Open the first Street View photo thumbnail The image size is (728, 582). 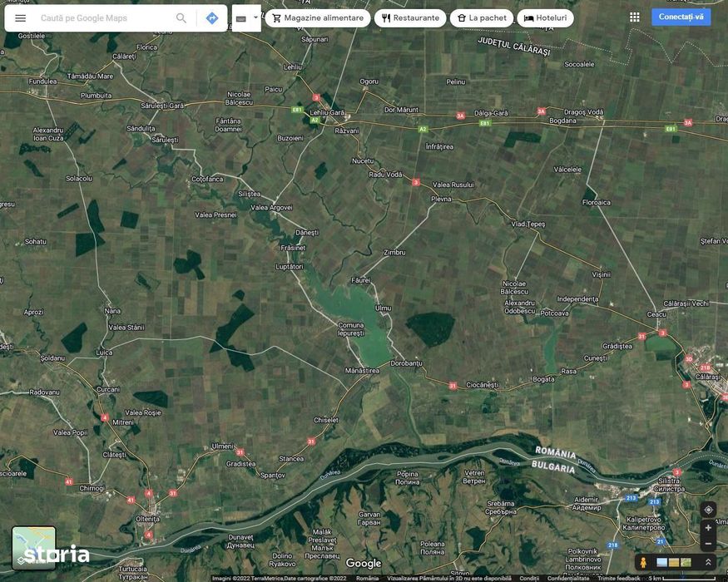(x=662, y=563)
